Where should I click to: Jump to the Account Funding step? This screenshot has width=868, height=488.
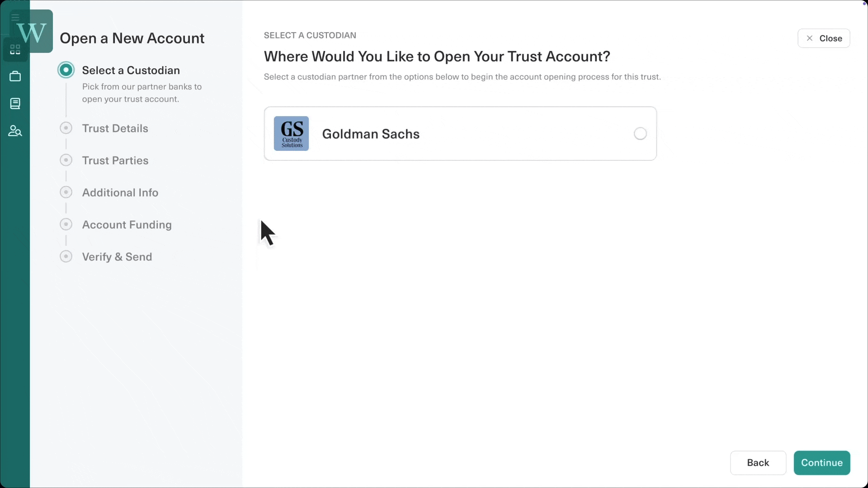tap(127, 225)
